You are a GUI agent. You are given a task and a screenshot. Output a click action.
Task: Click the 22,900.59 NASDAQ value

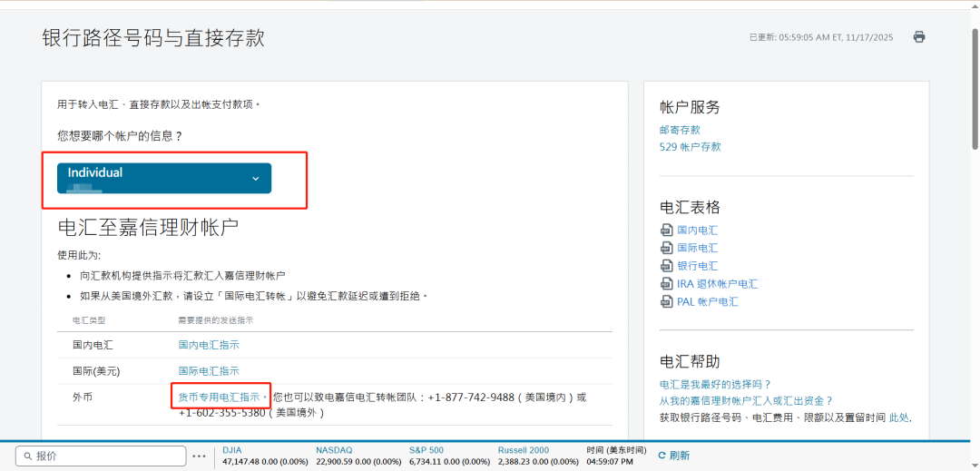[334, 462]
